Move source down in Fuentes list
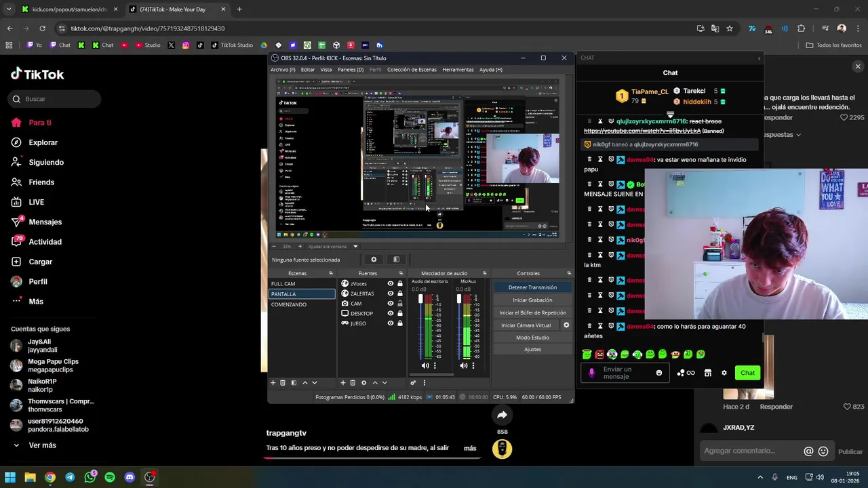The height and width of the screenshot is (488, 868). [384, 383]
